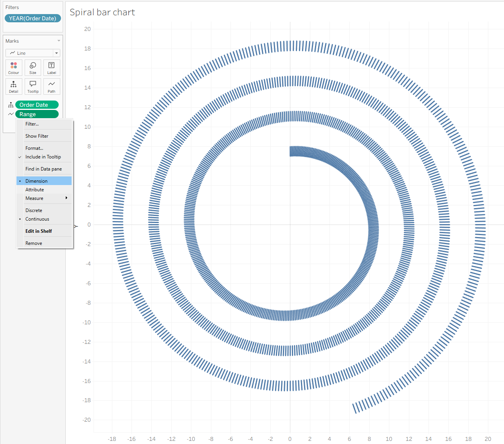Click the Tooltip marks button
This screenshot has width=504, height=444.
pyautogui.click(x=33, y=86)
